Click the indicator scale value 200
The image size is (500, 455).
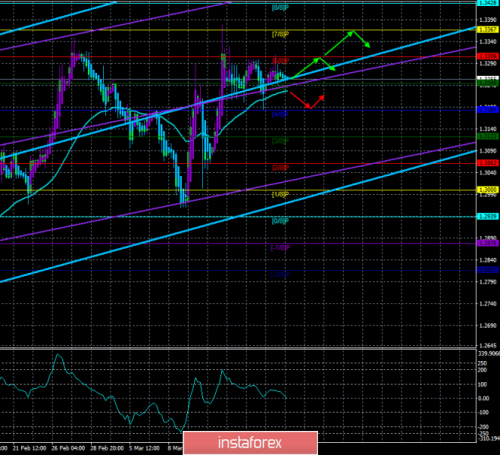tap(482, 370)
